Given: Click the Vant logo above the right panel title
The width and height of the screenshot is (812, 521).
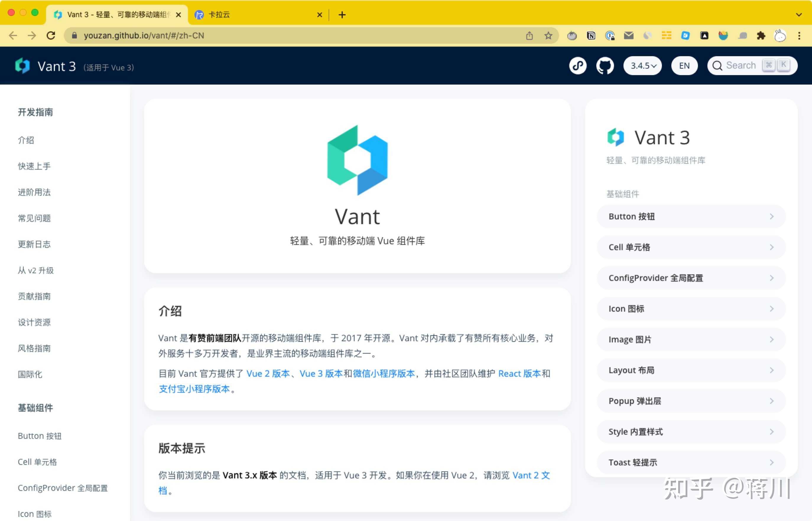Looking at the screenshot, I should 616,137.
